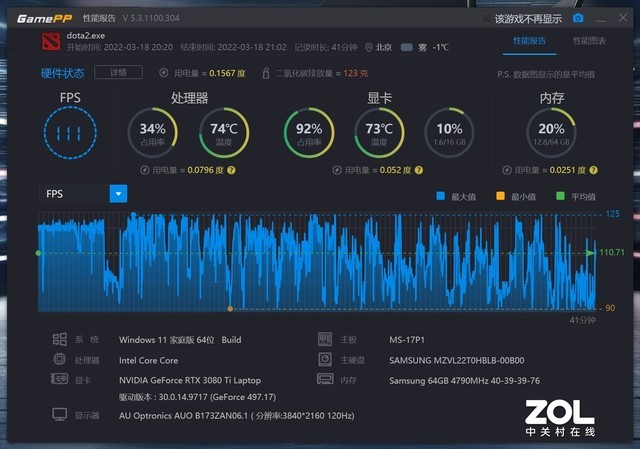Switch to the 性能图表 tab

click(x=589, y=41)
